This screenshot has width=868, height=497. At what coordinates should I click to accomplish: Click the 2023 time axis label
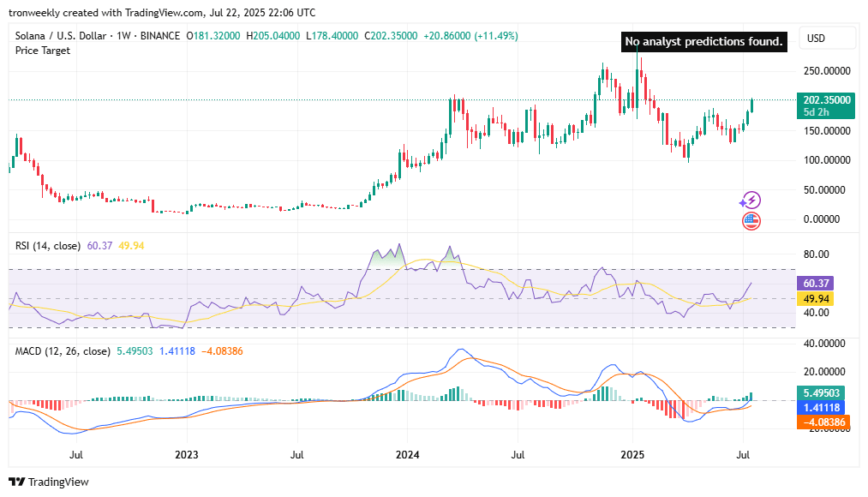(187, 455)
